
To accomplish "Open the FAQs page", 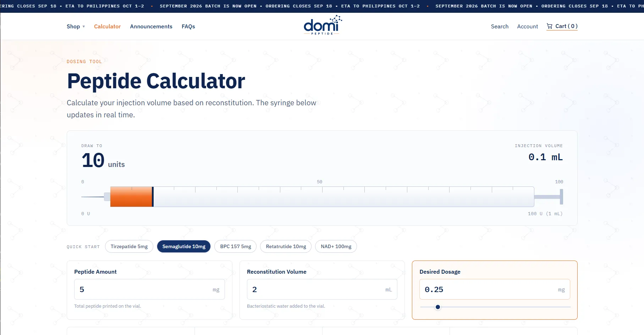I will [188, 26].
